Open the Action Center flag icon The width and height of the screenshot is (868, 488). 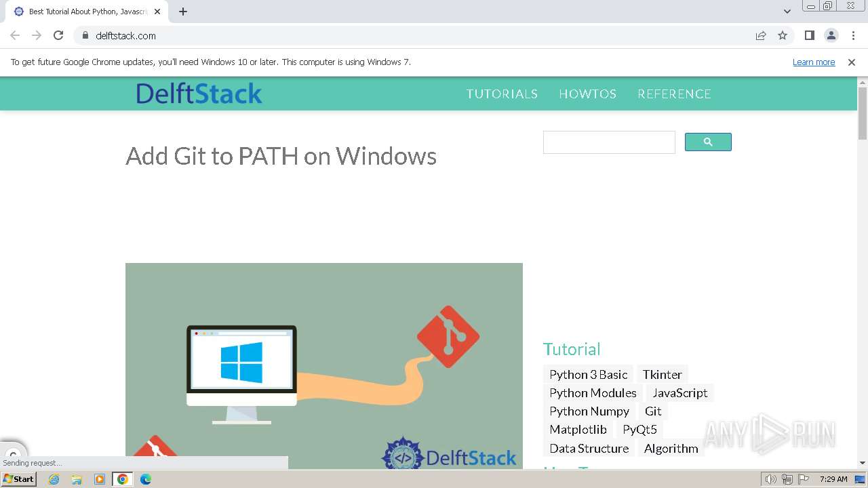(804, 479)
